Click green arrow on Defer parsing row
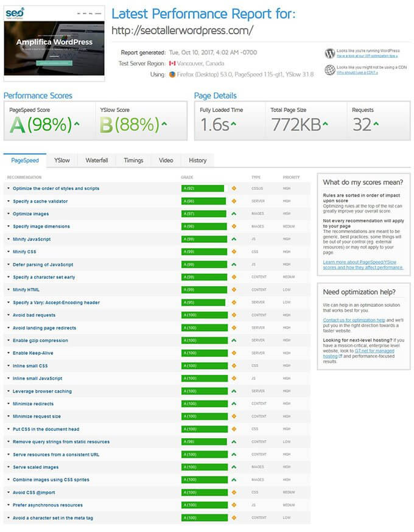The height and width of the screenshot is (532, 414). 234,264
